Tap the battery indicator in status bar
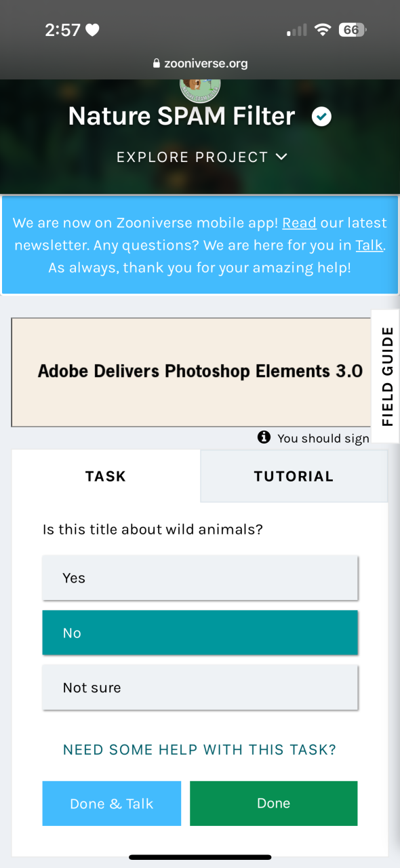The width and height of the screenshot is (400, 868). (x=353, y=30)
